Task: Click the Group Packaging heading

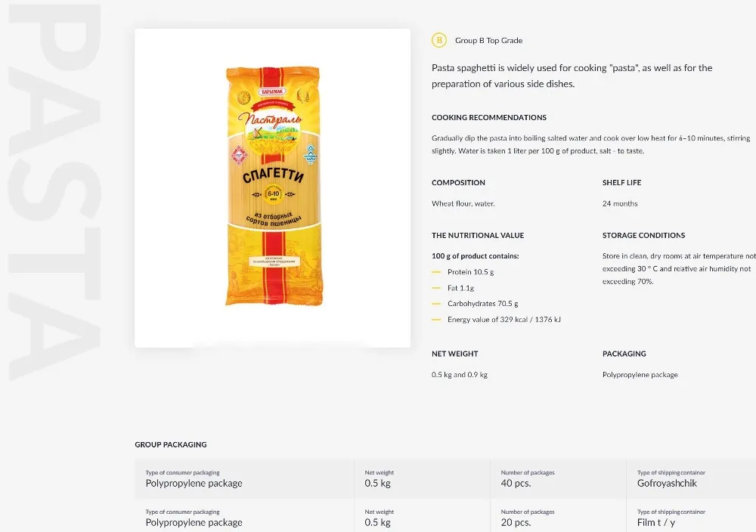Action: coord(171,444)
